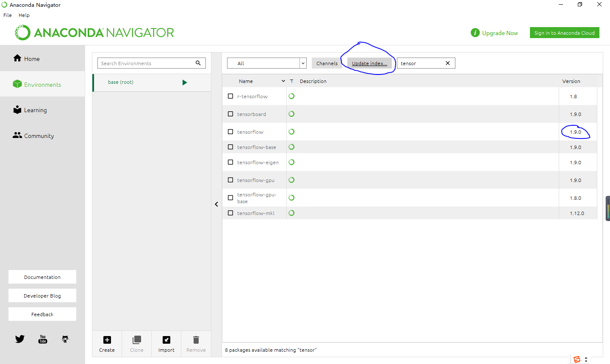The image size is (610, 364).
Task: Click the 1.8.0 version of tensorflow-gpu-base
Action: 576,198
